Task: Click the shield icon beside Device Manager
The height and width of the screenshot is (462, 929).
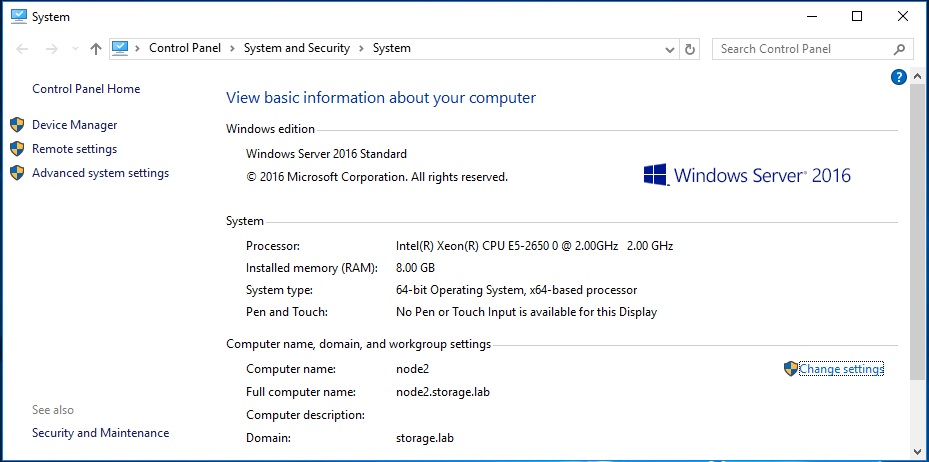Action: pyautogui.click(x=17, y=125)
